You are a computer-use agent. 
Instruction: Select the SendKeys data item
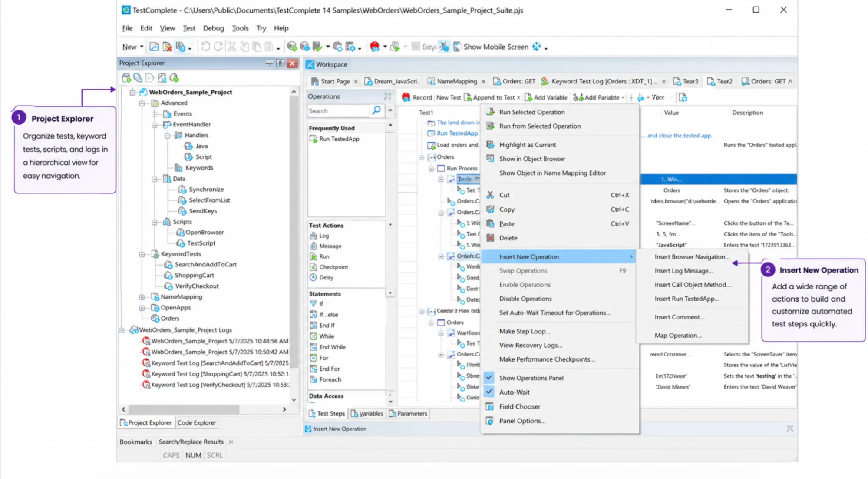pos(198,211)
